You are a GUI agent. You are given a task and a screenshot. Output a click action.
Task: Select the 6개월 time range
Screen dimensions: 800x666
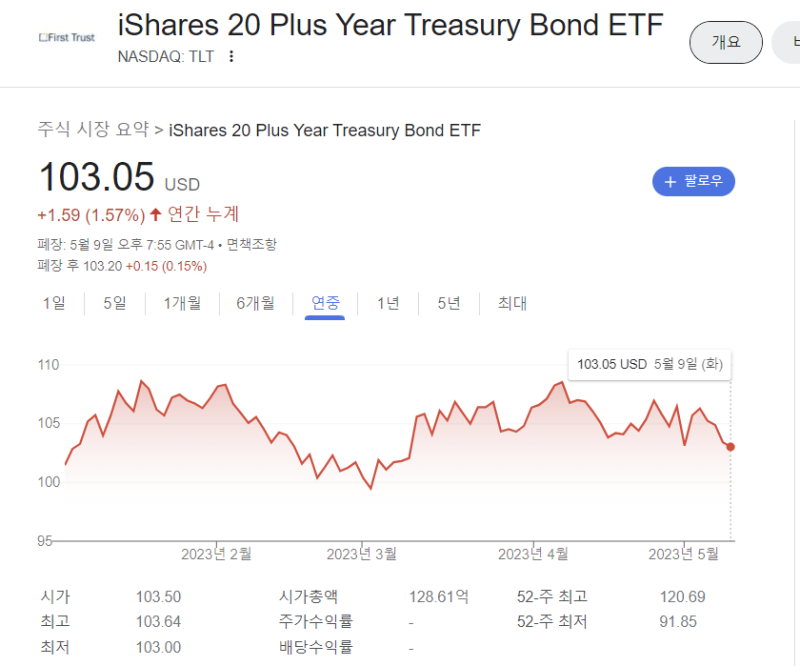point(256,303)
